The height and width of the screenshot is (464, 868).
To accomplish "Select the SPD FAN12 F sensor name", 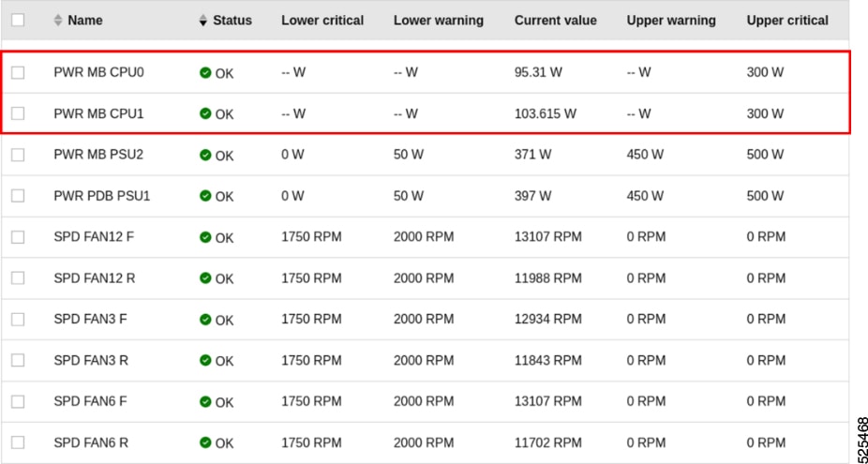I will coord(94,237).
